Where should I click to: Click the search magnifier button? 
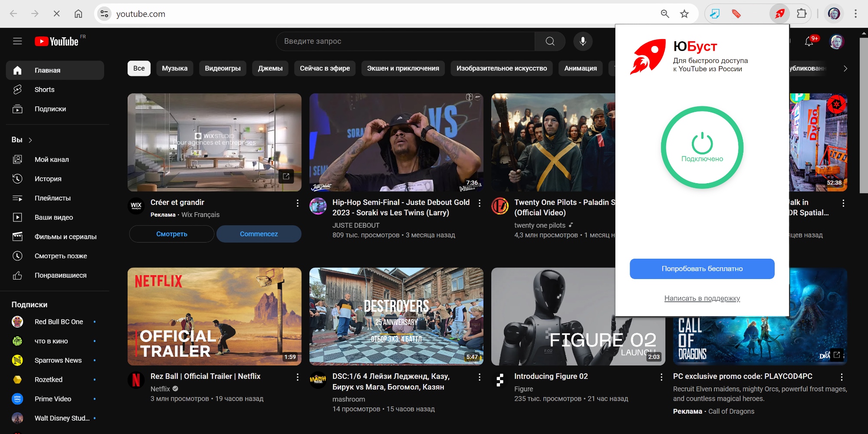click(550, 41)
